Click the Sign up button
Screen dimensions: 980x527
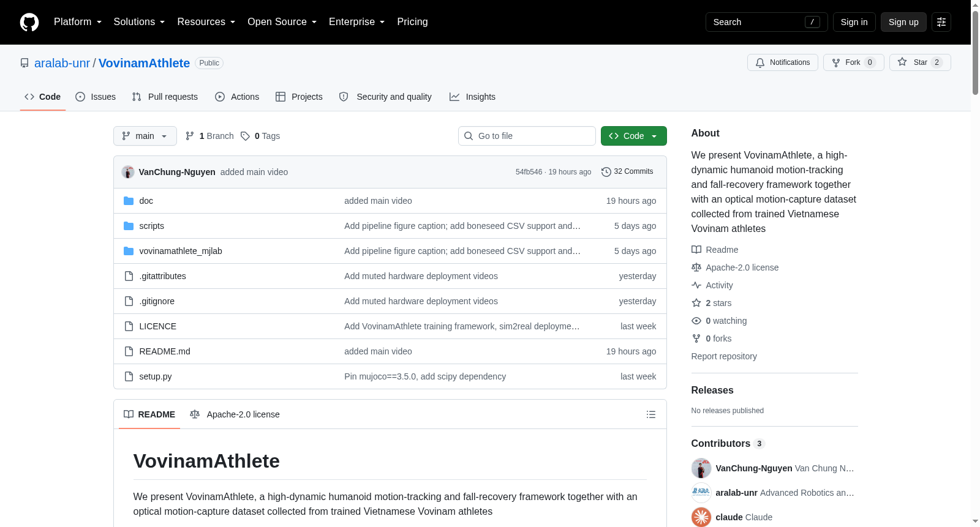(903, 22)
